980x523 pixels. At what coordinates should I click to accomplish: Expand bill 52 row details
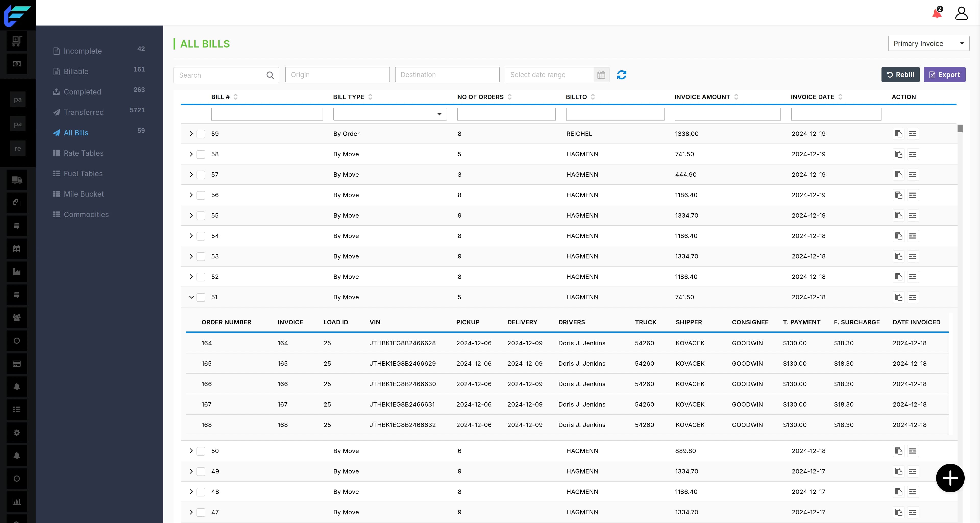tap(191, 277)
